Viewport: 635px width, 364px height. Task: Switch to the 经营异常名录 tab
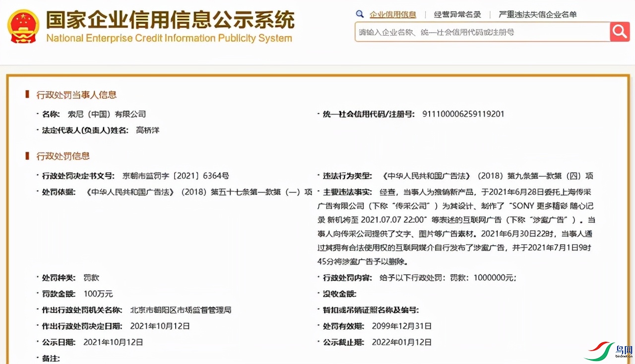(457, 14)
